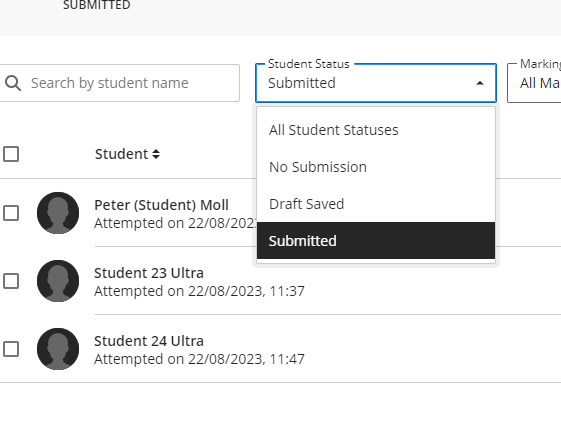
Task: Click the Student column sort arrows
Action: click(x=156, y=154)
